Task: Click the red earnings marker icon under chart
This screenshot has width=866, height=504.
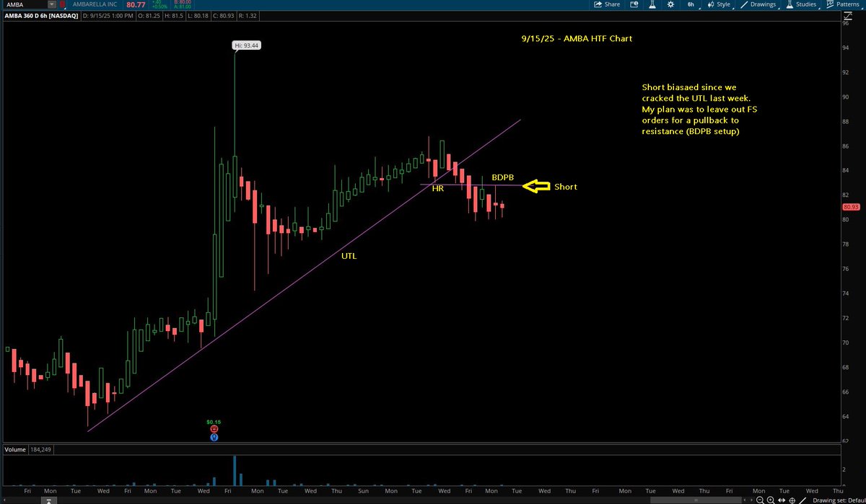Action: pyautogui.click(x=214, y=428)
